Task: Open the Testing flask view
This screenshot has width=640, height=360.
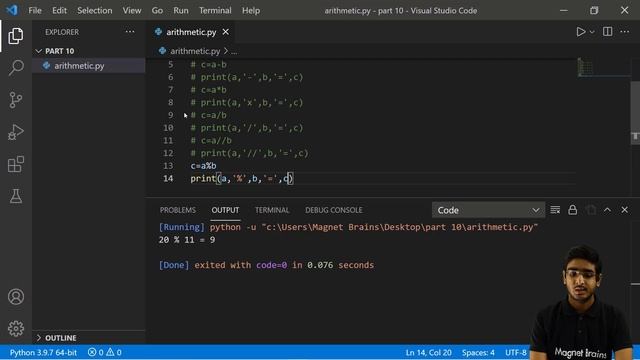Action: 16,196
